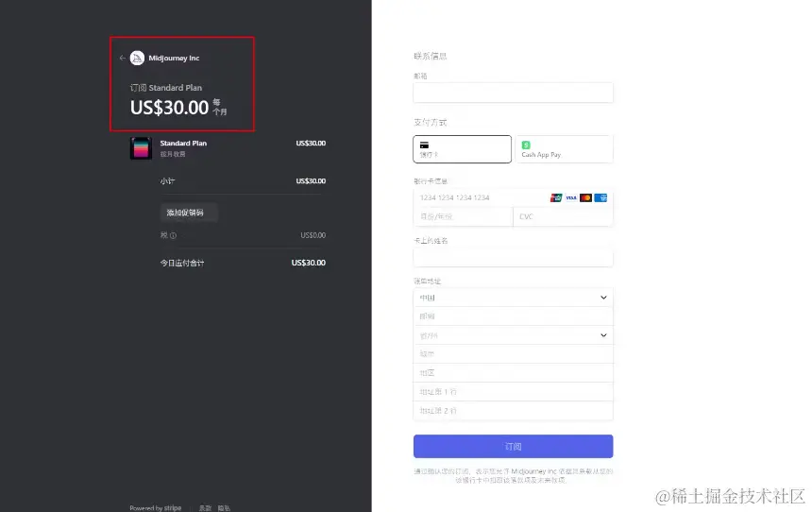
Task: Click the blue subscribe button
Action: point(513,446)
